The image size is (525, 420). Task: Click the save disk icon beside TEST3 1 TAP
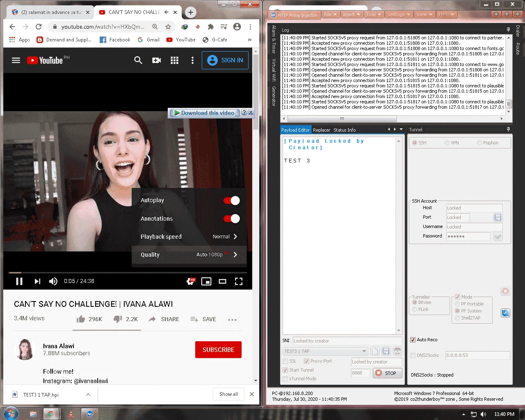(386, 351)
